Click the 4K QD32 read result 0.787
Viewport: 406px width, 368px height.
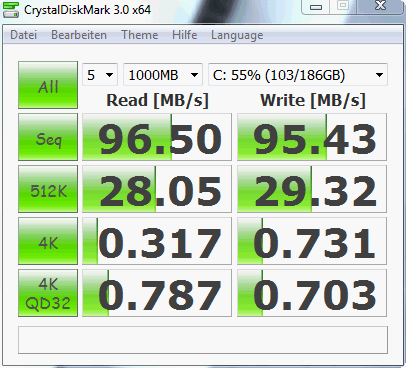tap(157, 293)
